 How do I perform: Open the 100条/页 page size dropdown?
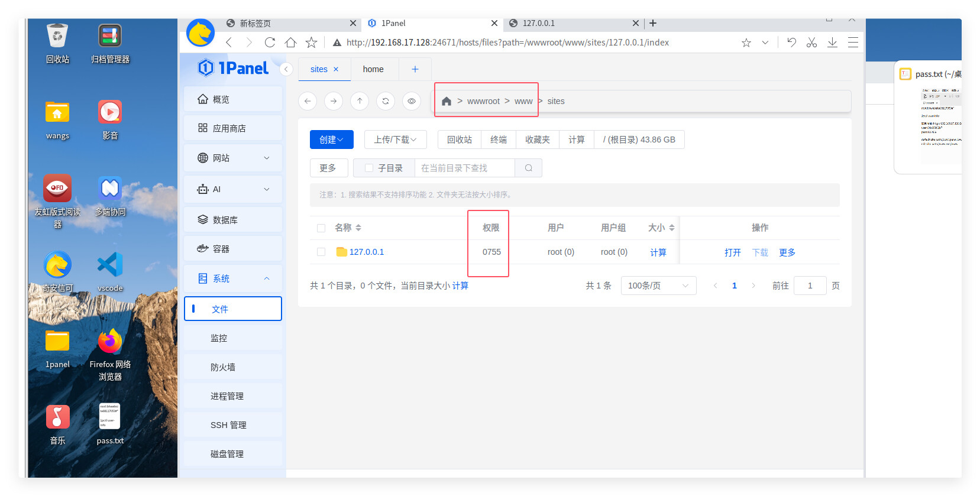[658, 286]
